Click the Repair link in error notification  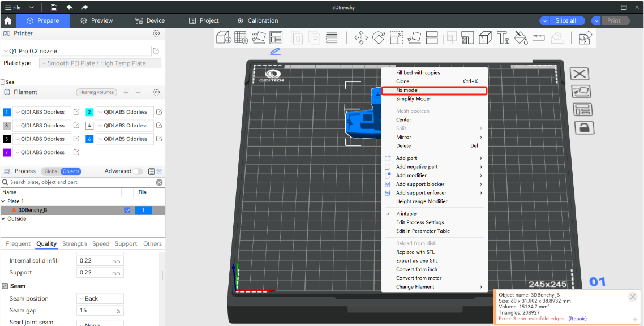[577, 319]
